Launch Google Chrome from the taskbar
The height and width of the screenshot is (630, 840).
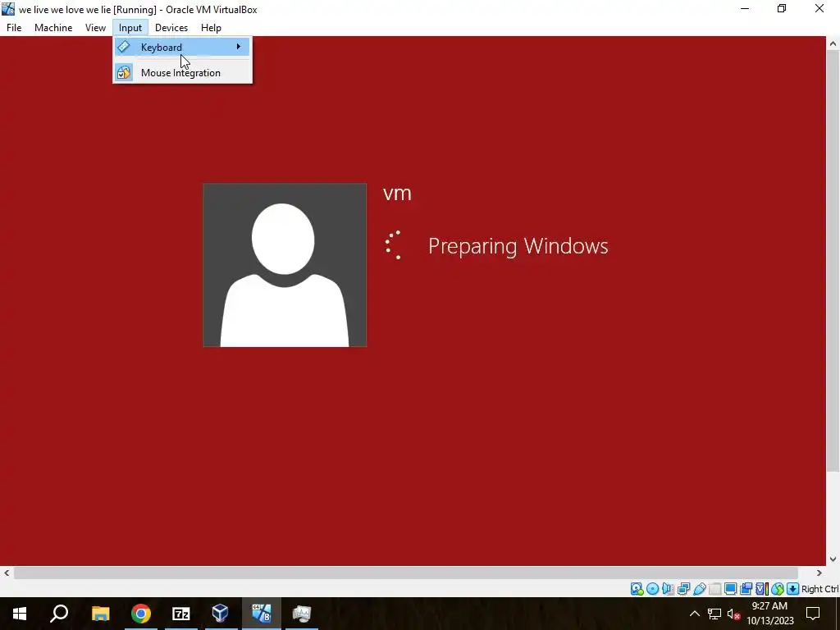[141, 614]
